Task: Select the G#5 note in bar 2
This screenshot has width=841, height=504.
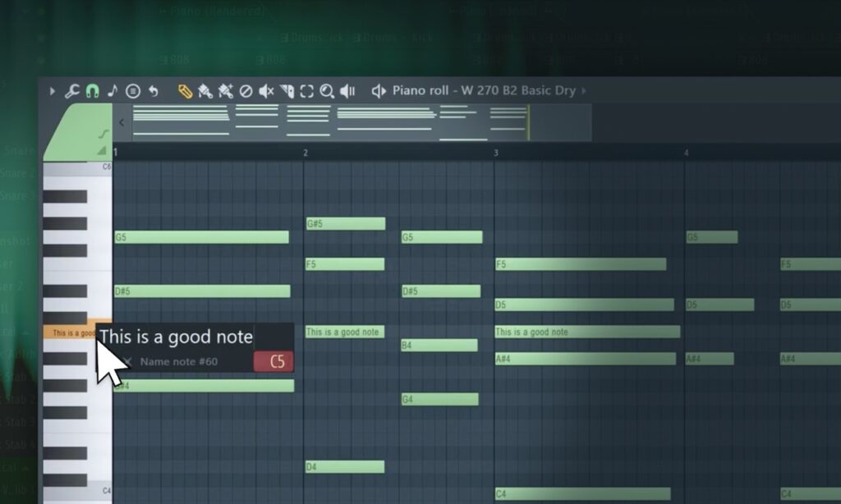Action: tap(346, 223)
